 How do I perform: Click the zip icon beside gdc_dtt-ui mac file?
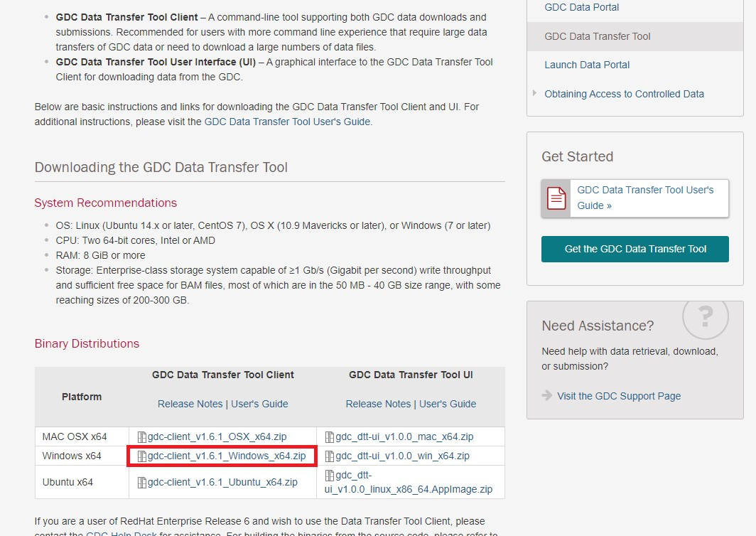click(x=330, y=437)
